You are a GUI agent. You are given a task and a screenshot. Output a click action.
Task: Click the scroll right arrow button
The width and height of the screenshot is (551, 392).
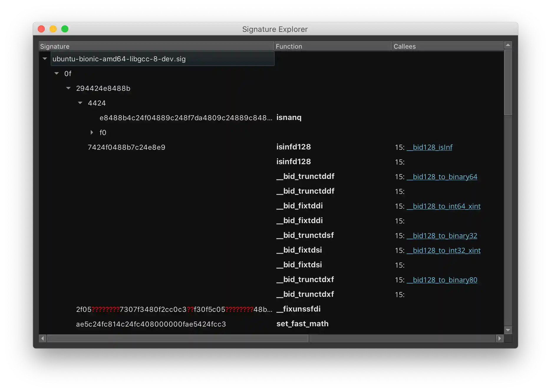[x=499, y=338]
